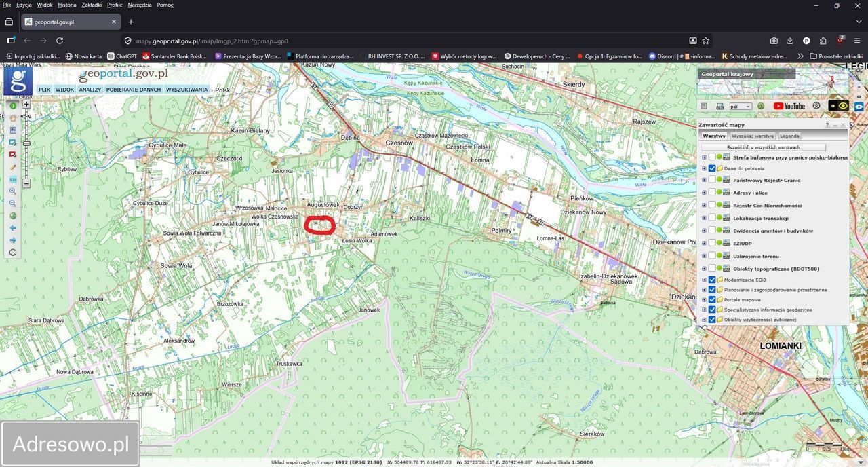Open the attribute table list tool

[x=13, y=130]
